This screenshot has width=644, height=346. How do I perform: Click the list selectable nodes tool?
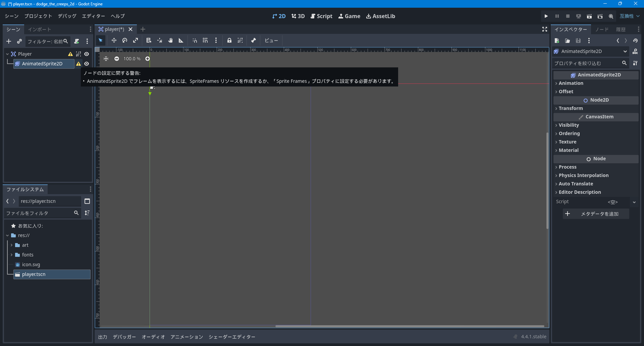pyautogui.click(x=149, y=41)
